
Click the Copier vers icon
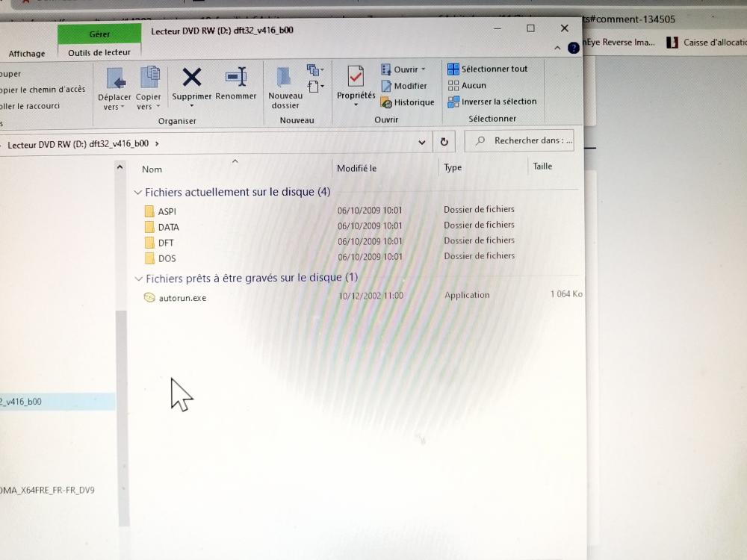point(149,78)
